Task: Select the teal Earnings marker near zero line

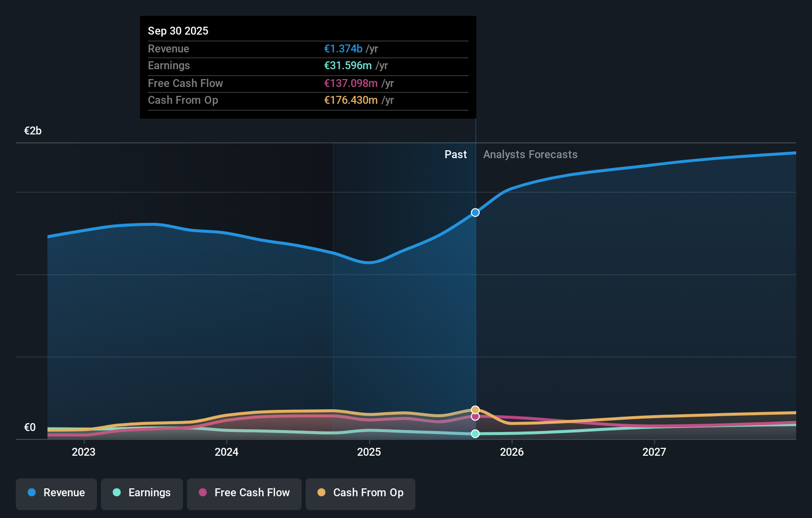Action: coord(475,434)
